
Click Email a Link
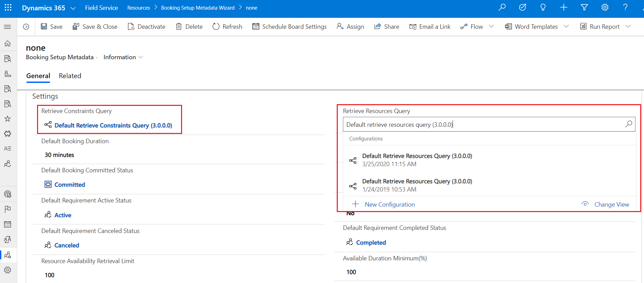point(430,27)
